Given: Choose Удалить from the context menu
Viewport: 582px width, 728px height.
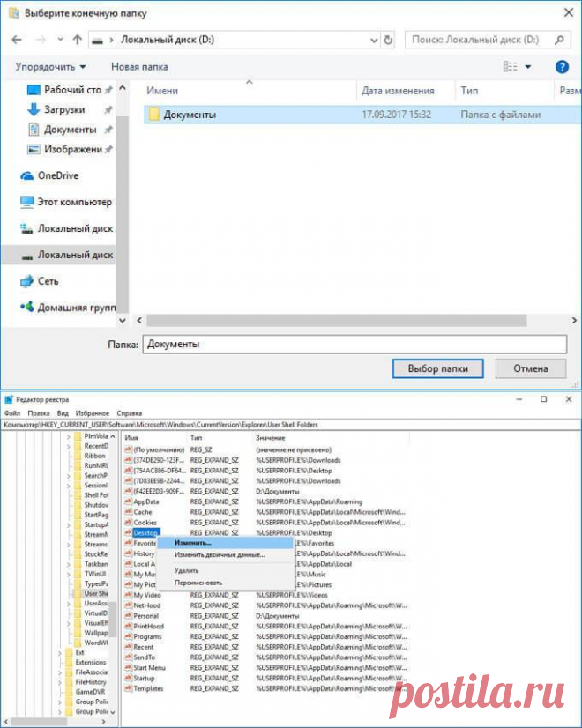Looking at the screenshot, I should tap(225, 570).
